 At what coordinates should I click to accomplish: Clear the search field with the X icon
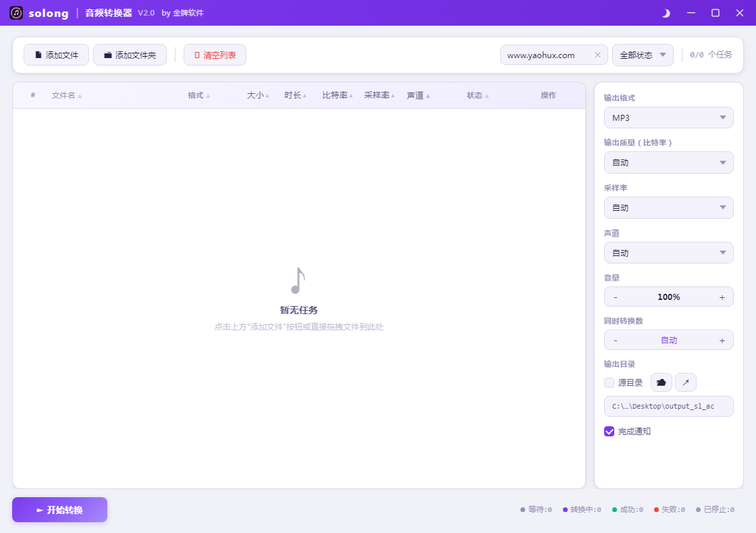tap(597, 55)
